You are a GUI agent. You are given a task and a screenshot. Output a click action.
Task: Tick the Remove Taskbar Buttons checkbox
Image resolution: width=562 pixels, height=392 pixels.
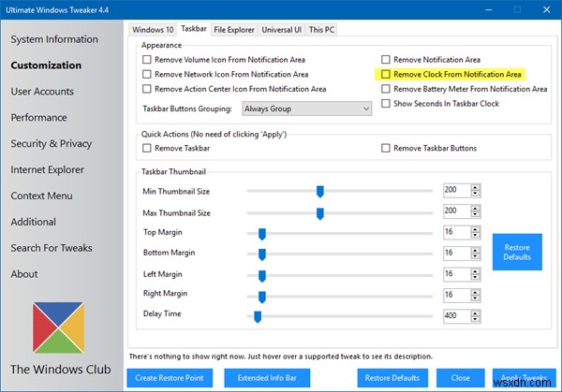pos(387,148)
